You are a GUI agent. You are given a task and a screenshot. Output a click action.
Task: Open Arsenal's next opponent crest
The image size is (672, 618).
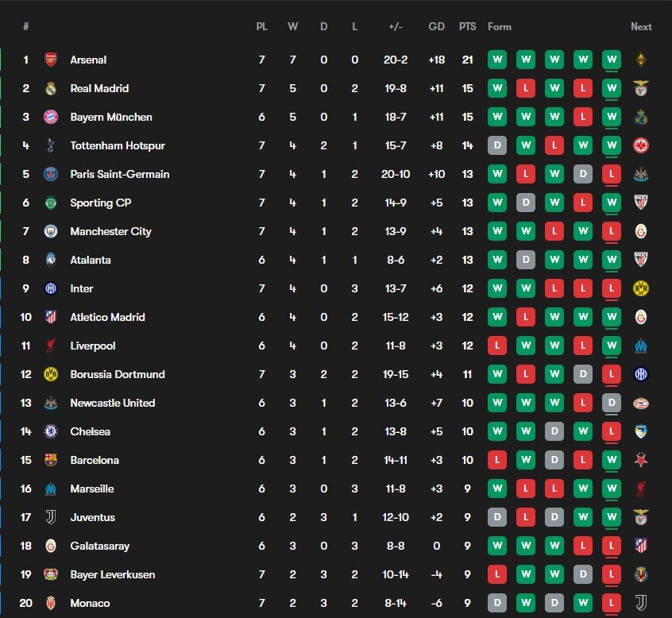pos(640,60)
